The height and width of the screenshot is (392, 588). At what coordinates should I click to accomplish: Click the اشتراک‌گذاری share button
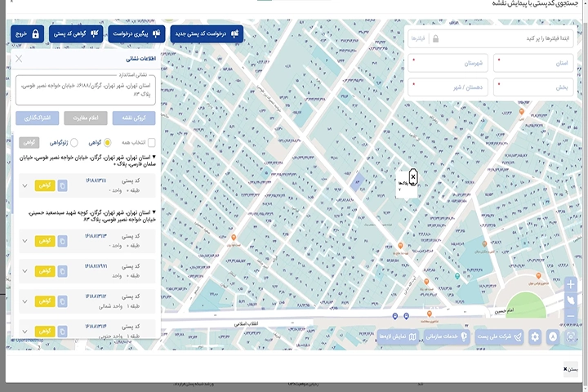[38, 118]
